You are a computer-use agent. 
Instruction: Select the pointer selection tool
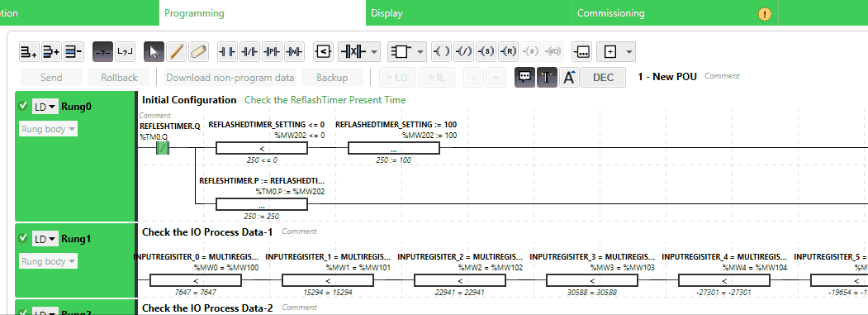click(x=154, y=52)
